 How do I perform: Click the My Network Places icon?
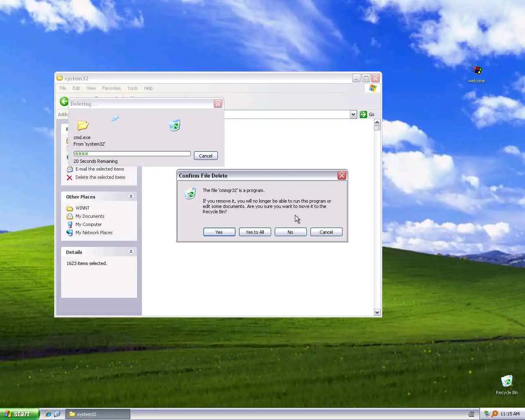pyautogui.click(x=70, y=233)
